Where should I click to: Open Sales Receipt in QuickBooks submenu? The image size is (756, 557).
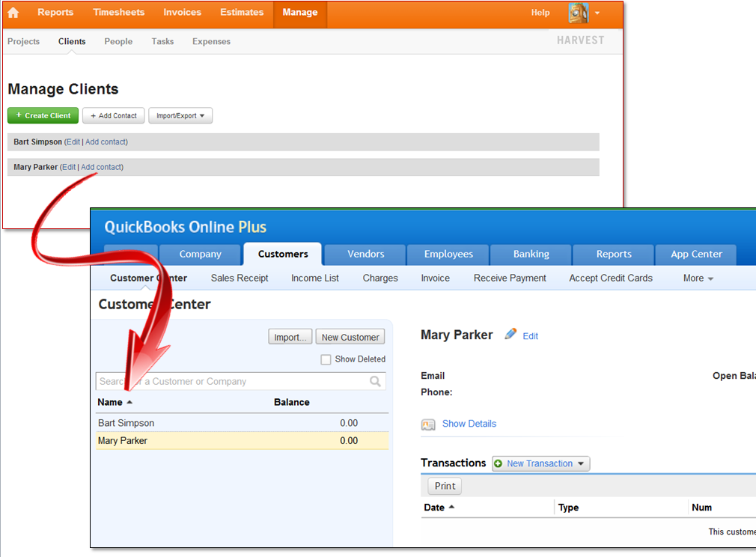click(x=239, y=278)
